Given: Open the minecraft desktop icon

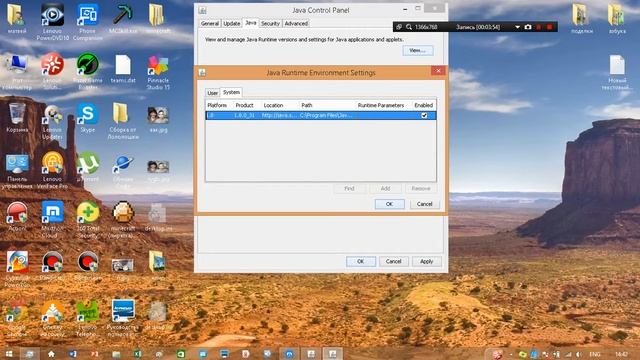Looking at the screenshot, I should coord(123,219).
